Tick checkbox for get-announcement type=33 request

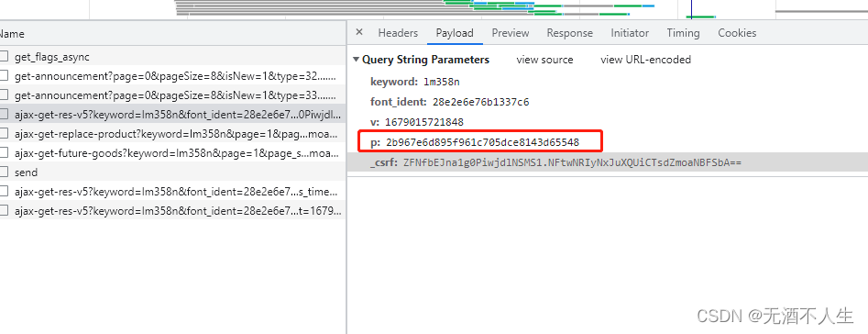click(4, 95)
